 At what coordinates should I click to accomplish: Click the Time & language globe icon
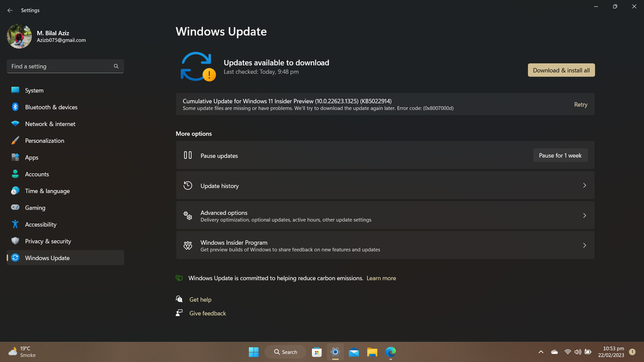click(15, 191)
